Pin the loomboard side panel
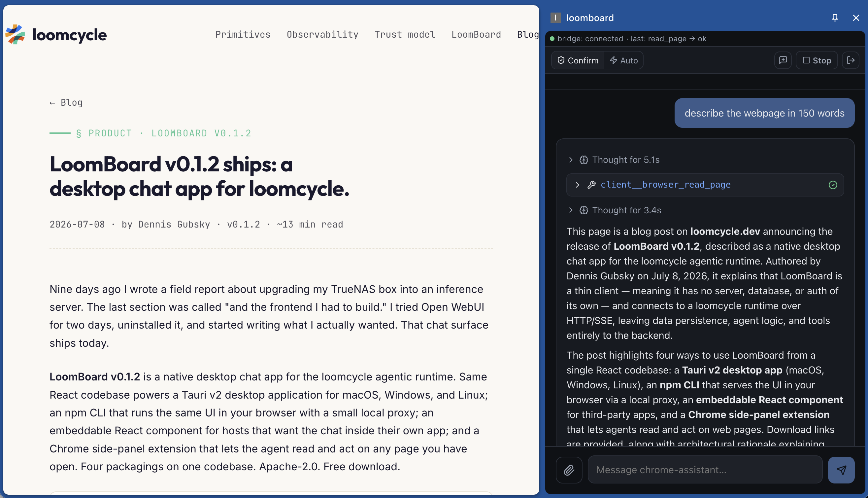 coord(835,18)
